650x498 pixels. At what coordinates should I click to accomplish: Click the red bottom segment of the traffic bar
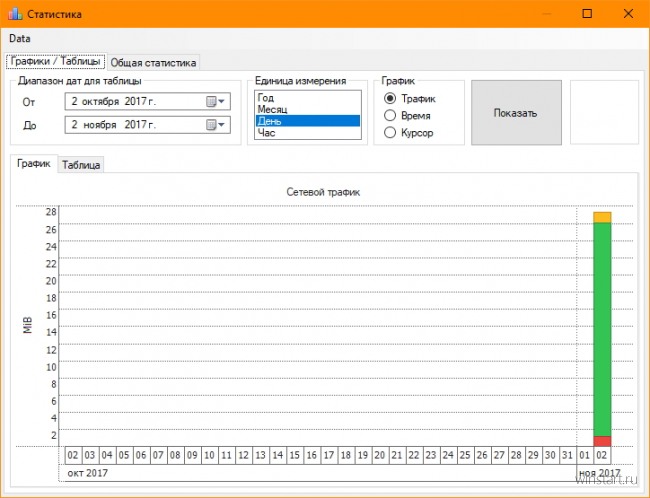[x=602, y=441]
